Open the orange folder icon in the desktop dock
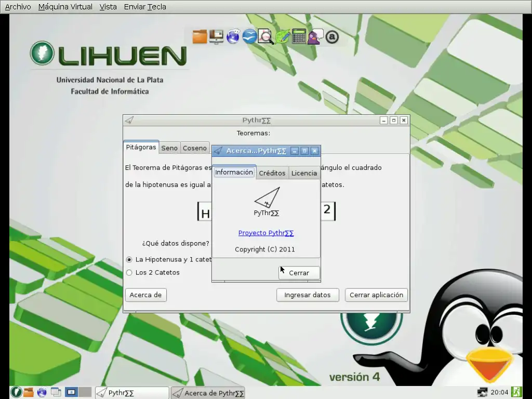 199,37
